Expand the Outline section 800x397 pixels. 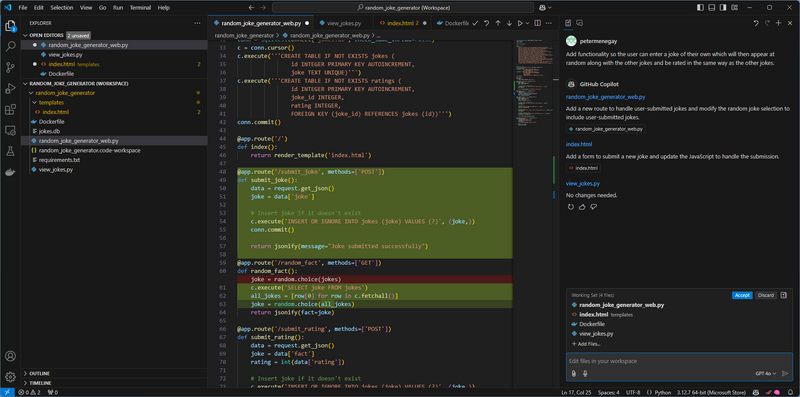pyautogui.click(x=39, y=374)
